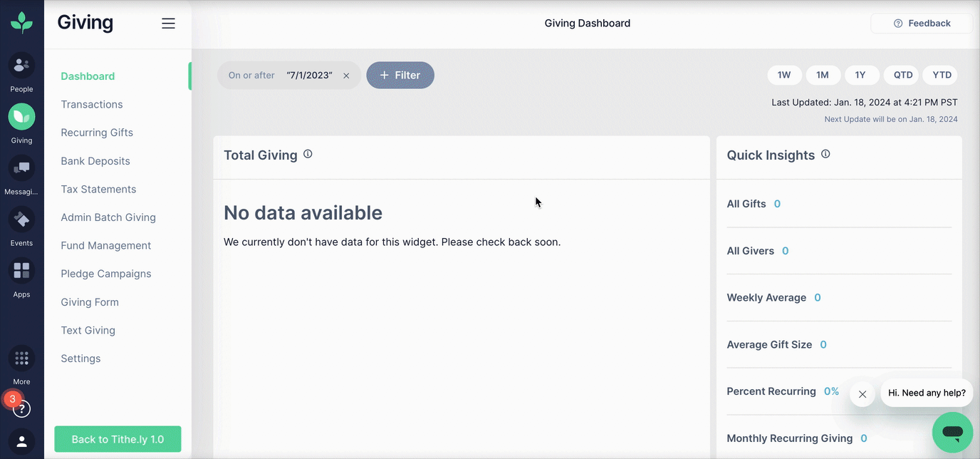The width and height of the screenshot is (980, 459).
Task: Click the More dots icon
Action: click(21, 359)
